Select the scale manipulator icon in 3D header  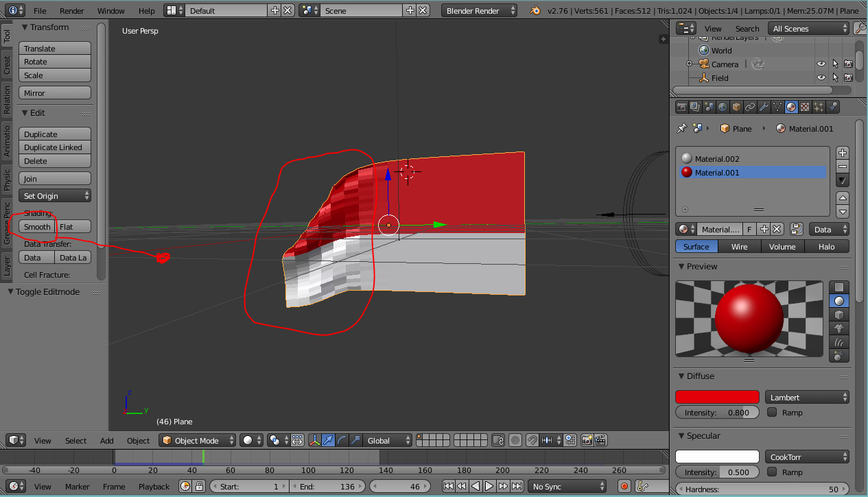coord(354,440)
